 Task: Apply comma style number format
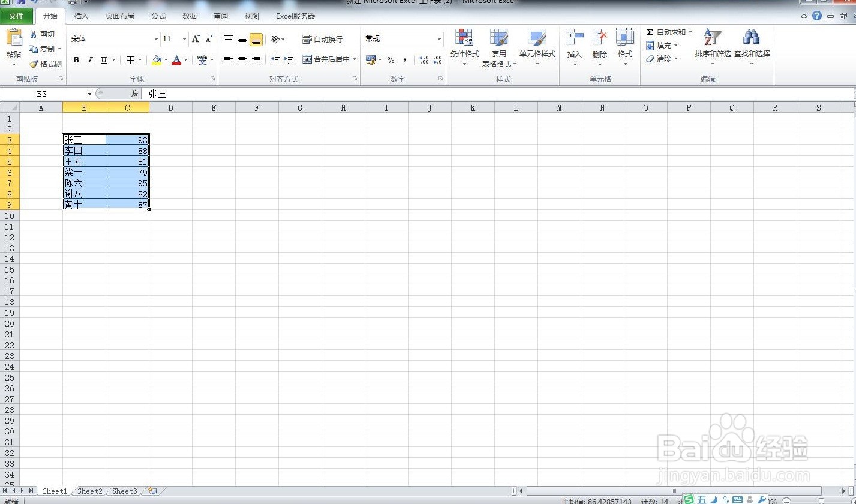click(405, 60)
